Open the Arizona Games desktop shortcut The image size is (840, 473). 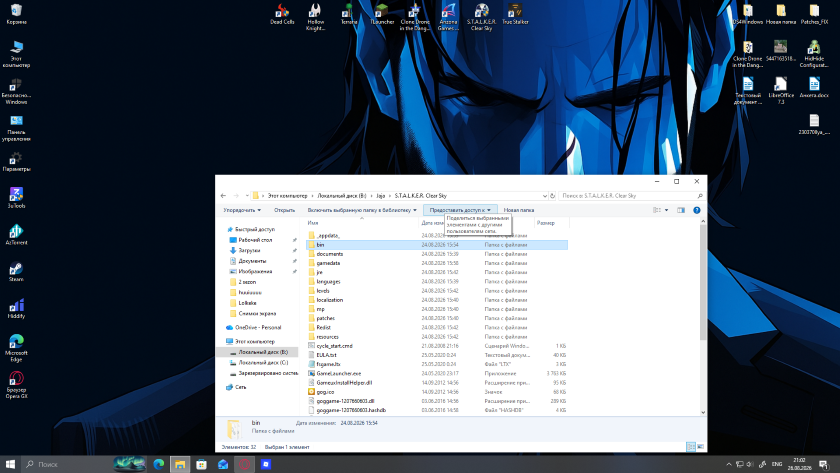(448, 17)
